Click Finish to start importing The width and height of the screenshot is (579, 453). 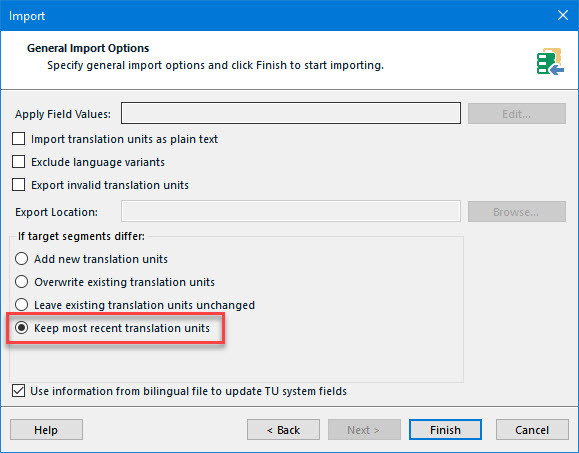445,430
